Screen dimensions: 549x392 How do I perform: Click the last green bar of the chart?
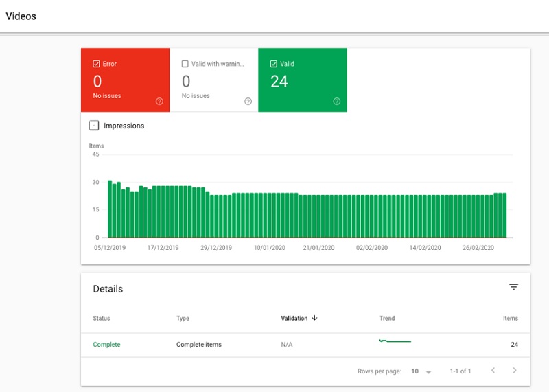point(504,215)
